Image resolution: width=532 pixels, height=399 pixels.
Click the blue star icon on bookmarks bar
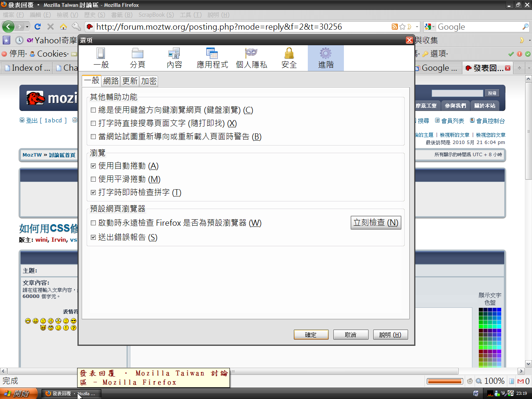point(6,40)
